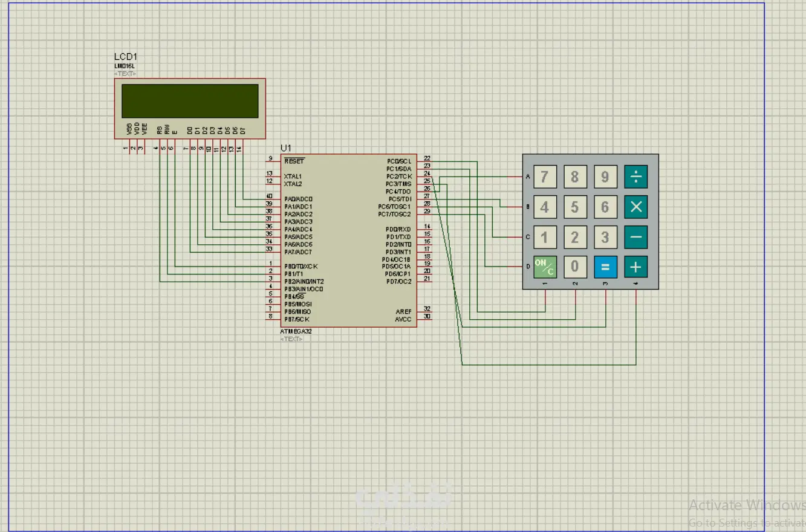Click the keypad digit 8 key
Image resolution: width=806 pixels, height=532 pixels.
[x=575, y=177]
